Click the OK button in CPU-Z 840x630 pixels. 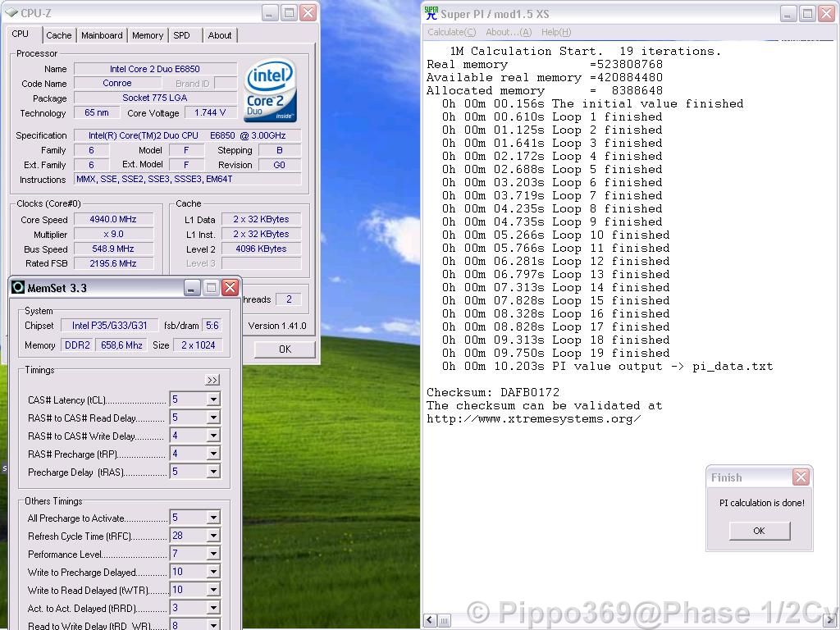285,349
